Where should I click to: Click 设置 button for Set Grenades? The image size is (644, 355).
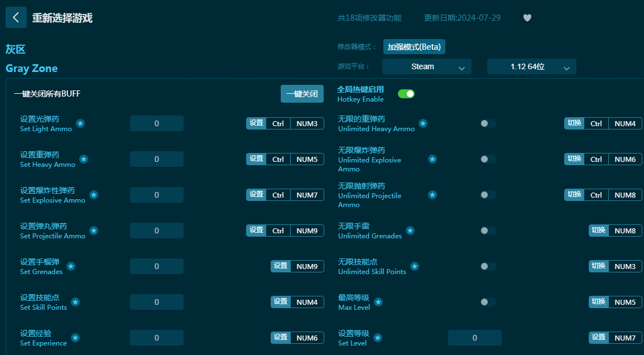(x=281, y=266)
